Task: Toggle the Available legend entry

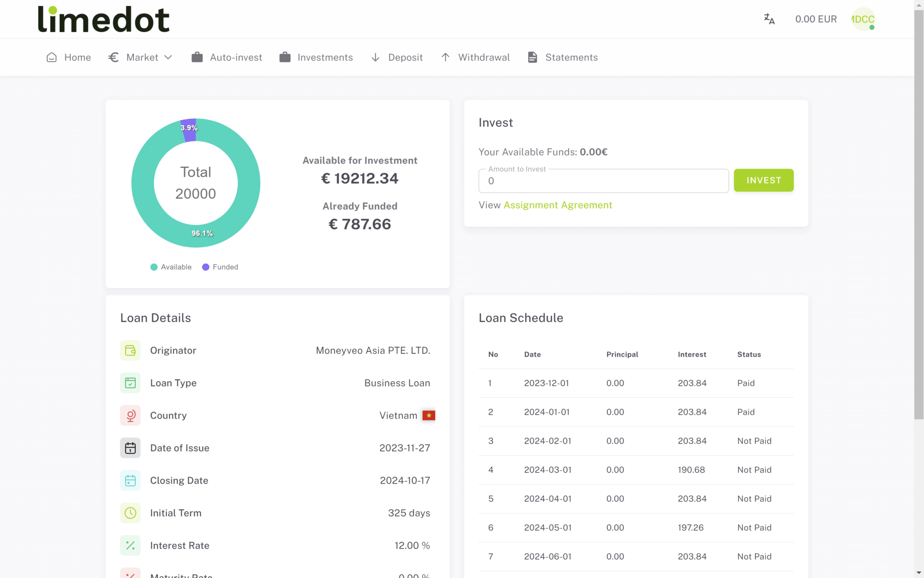Action: click(x=171, y=267)
